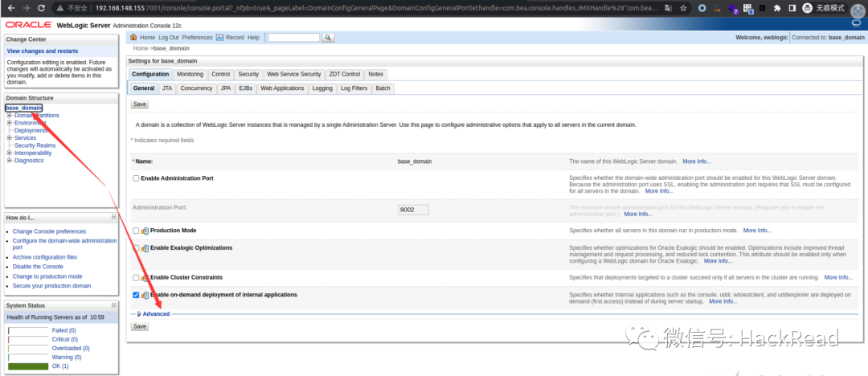Click the restart-required icon beside Production Mode
Screen dimensions: 868x376
[145, 231]
